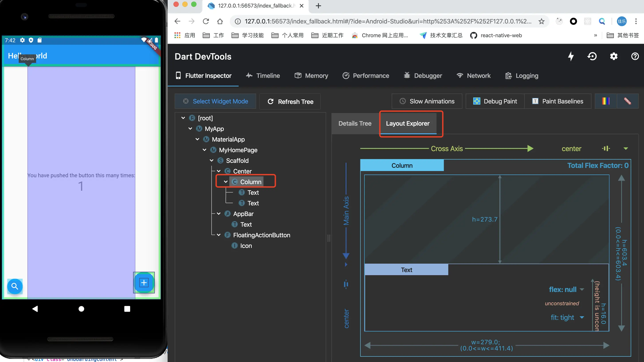
Task: Click the browser back arrow
Action: pos(177,21)
